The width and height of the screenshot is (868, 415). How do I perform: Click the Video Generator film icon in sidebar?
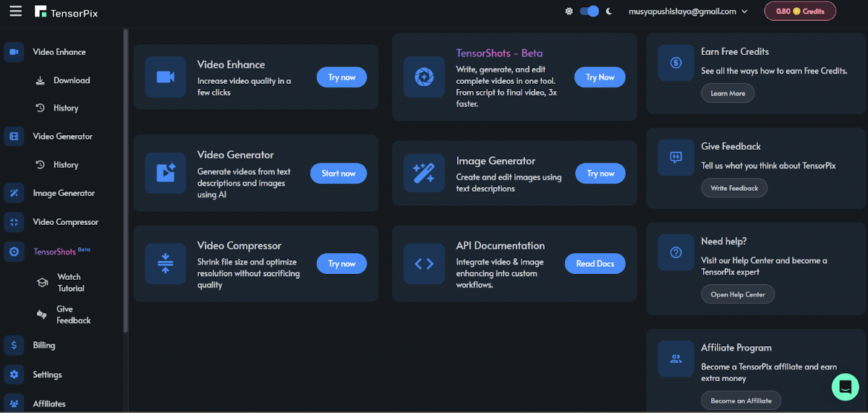coord(14,137)
